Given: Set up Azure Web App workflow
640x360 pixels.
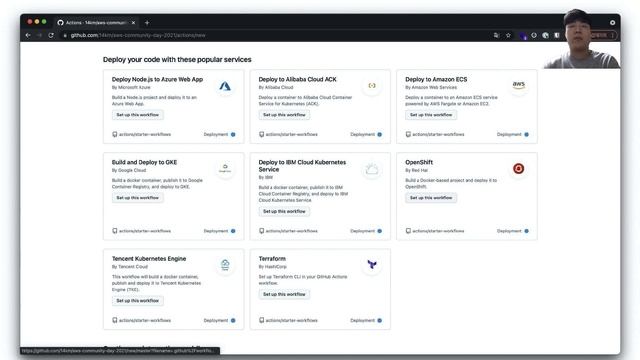Looking at the screenshot, I should point(138,115).
